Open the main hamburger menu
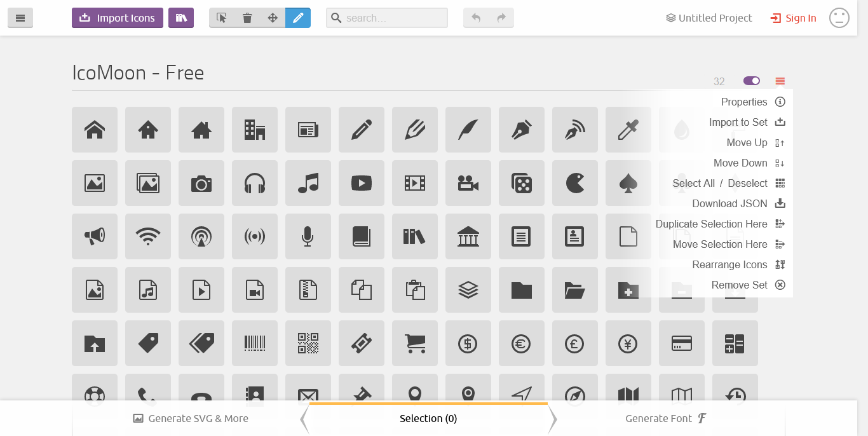868x436 pixels. click(20, 18)
